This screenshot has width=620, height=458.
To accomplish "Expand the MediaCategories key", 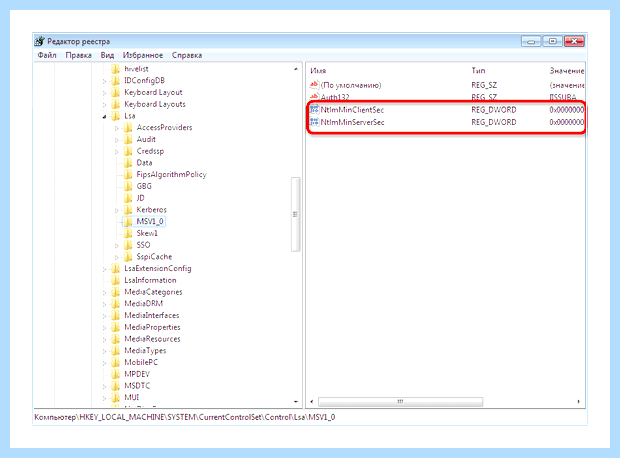I will (104, 293).
